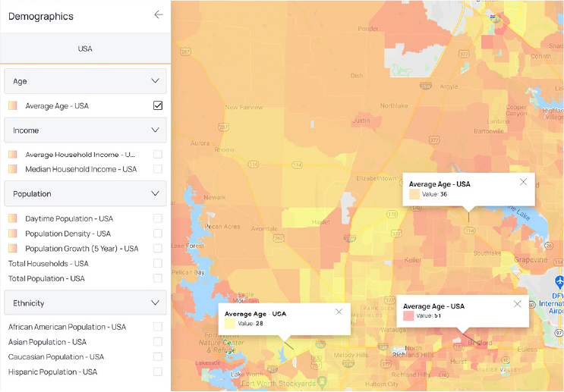The image size is (564, 392).
Task: Click the Demographics panel title
Action: pyautogui.click(x=41, y=16)
